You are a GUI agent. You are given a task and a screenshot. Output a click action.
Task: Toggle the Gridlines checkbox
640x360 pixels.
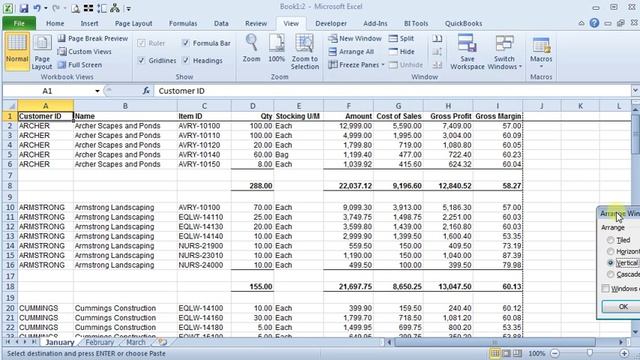click(141, 60)
